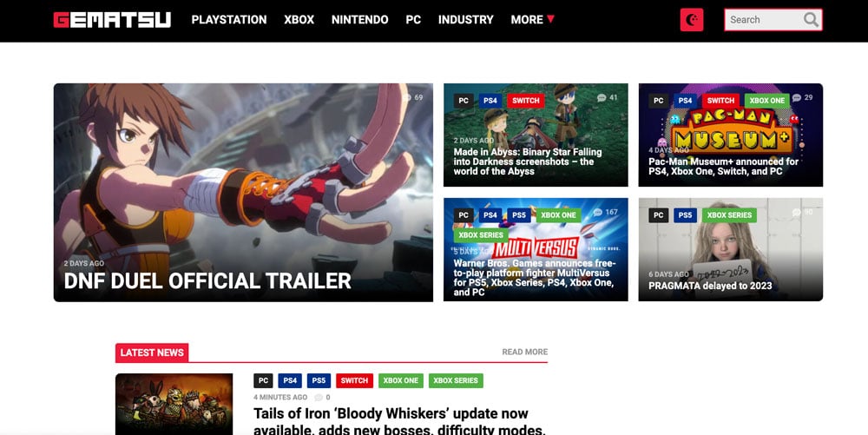The width and height of the screenshot is (868, 435).
Task: Open the PC nav section
Action: pos(413,20)
